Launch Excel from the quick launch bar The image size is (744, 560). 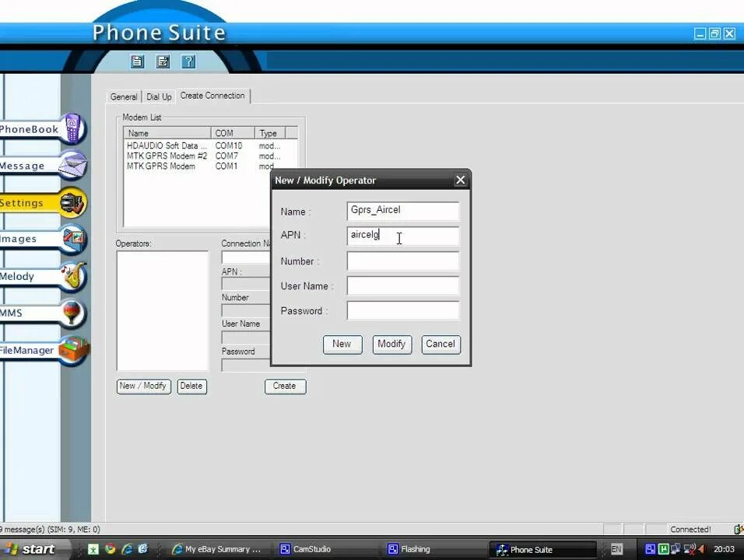point(93,549)
